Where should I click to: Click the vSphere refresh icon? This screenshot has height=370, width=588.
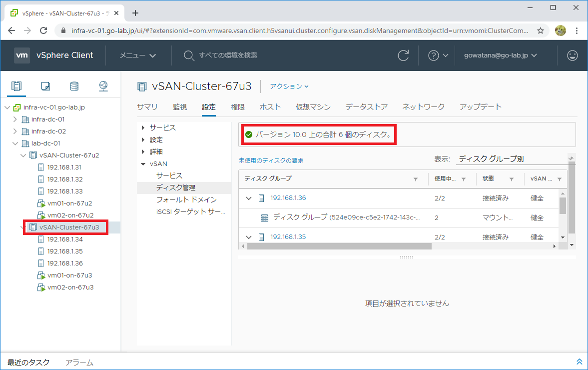pos(404,55)
